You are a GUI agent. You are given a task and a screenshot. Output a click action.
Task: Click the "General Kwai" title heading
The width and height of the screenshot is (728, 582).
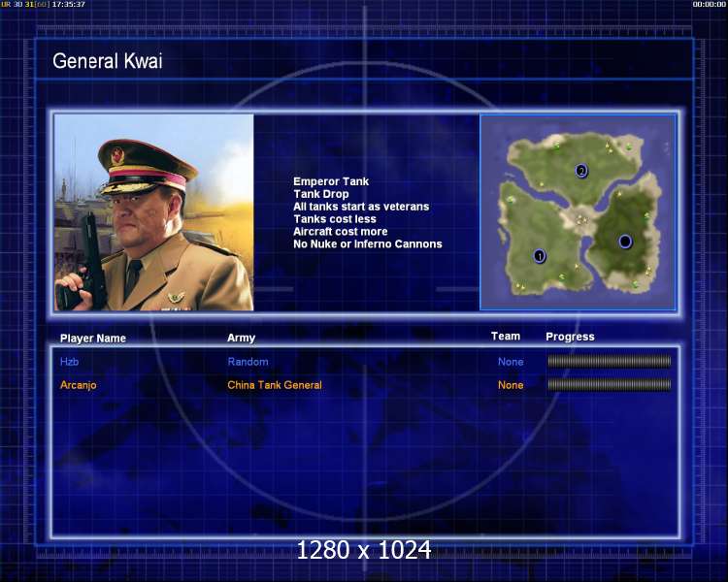click(107, 61)
